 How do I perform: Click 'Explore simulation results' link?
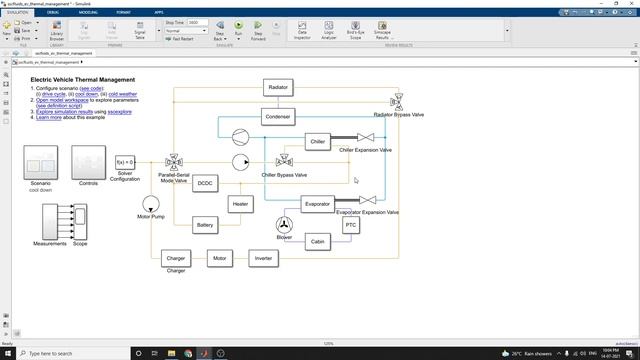(64, 111)
